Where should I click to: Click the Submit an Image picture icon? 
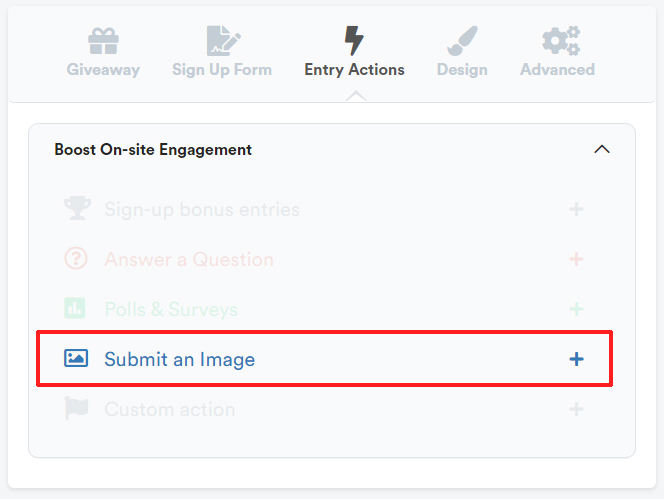coord(76,358)
